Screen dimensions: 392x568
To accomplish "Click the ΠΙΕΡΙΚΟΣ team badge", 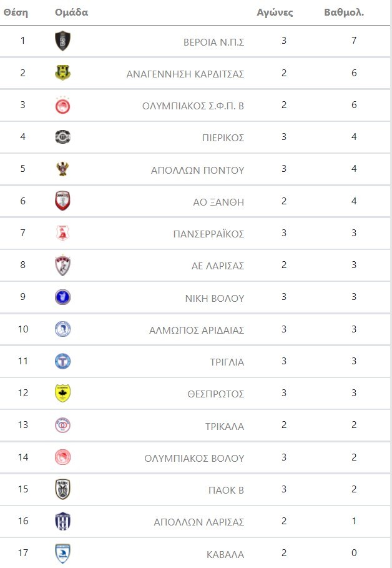I will (62, 137).
